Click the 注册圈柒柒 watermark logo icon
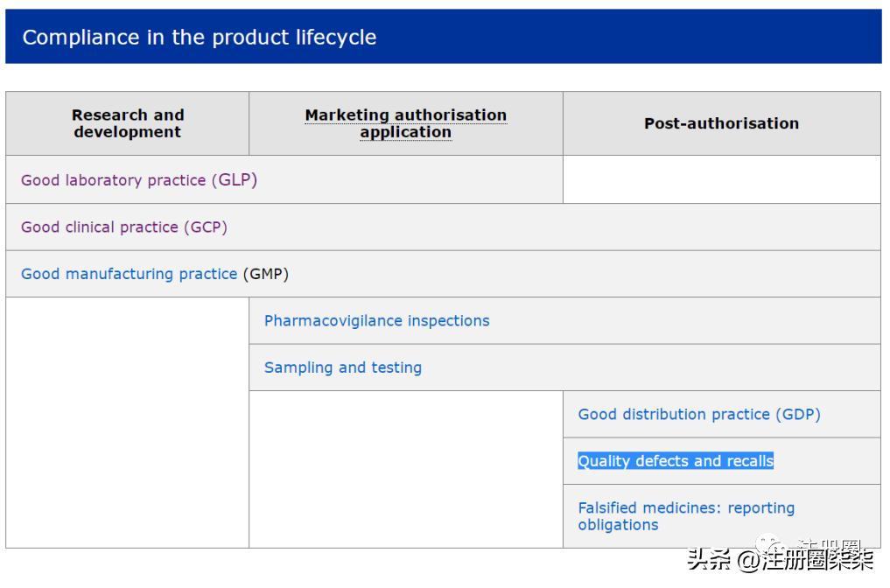890x588 pixels. click(x=768, y=542)
